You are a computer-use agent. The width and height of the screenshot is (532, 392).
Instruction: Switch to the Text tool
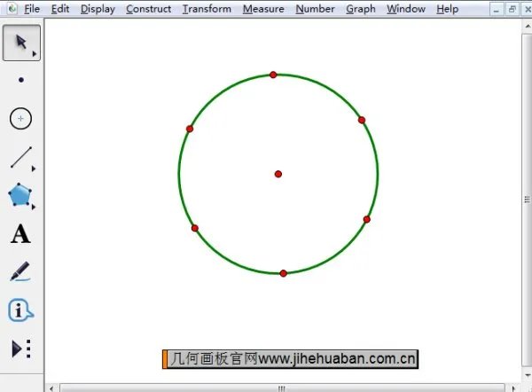[x=20, y=234]
